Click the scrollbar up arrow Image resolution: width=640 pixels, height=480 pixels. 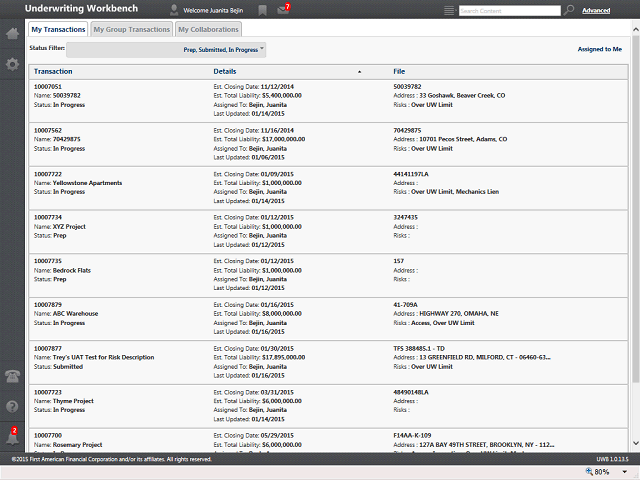click(x=636, y=29)
